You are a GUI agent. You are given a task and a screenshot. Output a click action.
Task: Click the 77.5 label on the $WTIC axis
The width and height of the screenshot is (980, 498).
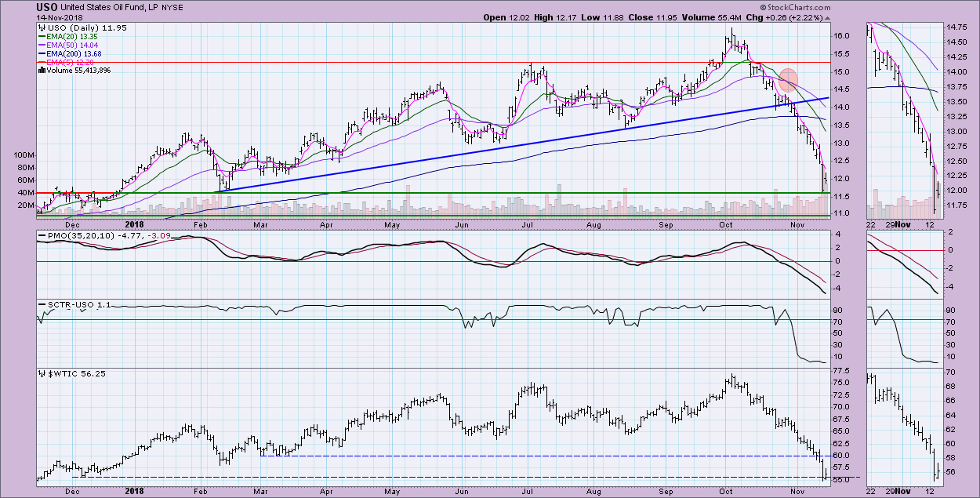842,370
